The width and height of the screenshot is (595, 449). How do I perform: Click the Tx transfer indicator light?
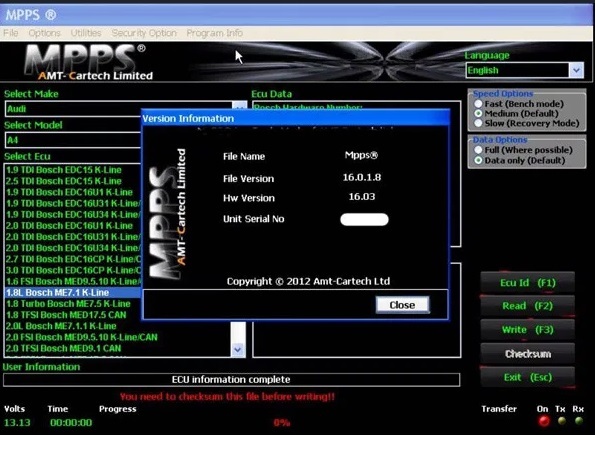pos(562,421)
